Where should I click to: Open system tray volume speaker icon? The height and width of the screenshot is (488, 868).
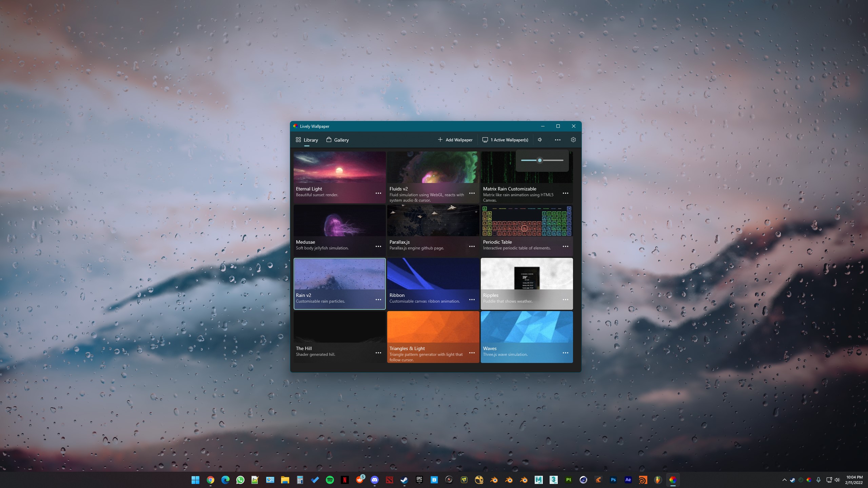(837, 480)
